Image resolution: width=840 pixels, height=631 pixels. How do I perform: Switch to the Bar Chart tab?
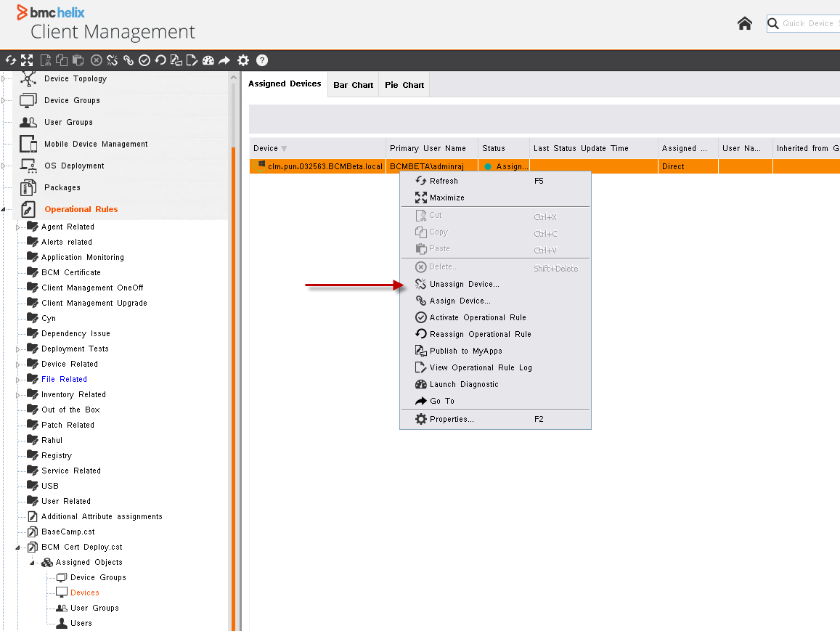tap(353, 85)
